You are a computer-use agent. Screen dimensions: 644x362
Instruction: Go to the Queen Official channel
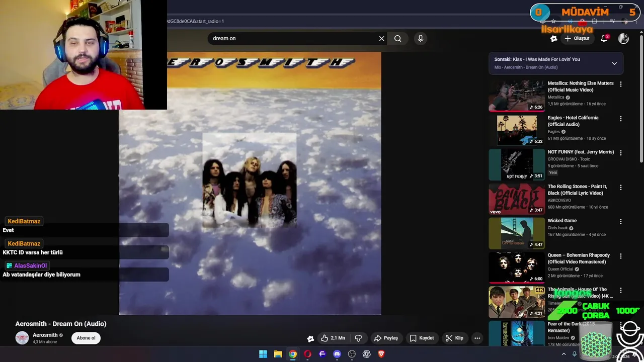point(560,269)
